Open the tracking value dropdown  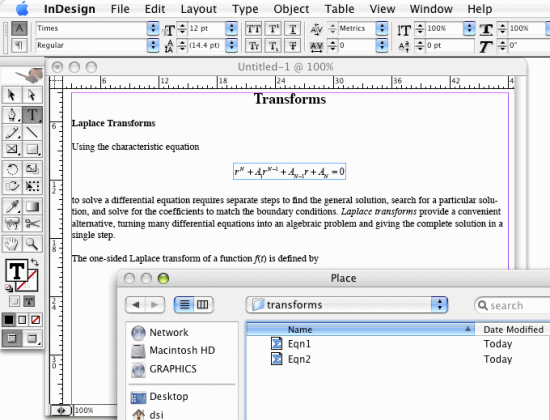(x=382, y=45)
